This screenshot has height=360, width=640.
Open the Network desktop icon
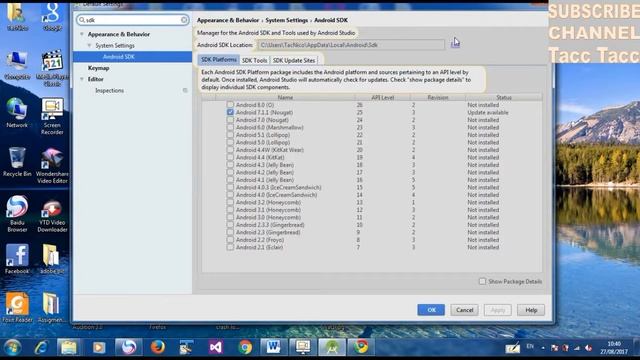(17, 113)
